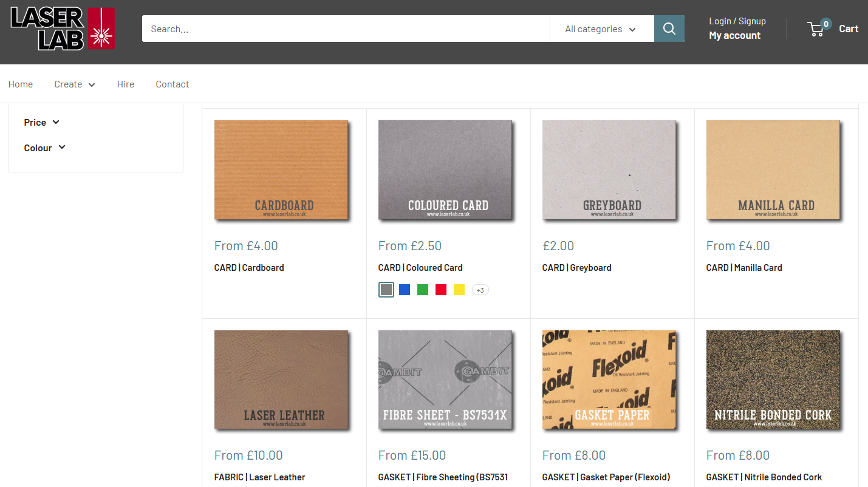Viewport: 868px width, 487px height.
Task: Pick the yellow Coloured Card swatch
Action: (459, 290)
